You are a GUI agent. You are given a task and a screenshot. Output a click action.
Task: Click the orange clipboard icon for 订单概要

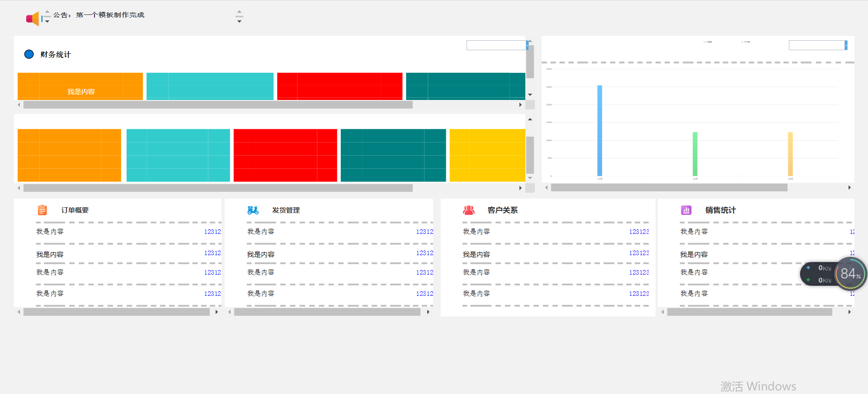click(42, 210)
